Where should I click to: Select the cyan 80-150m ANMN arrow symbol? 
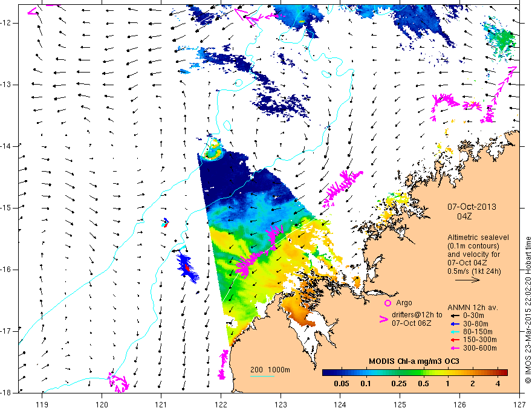coord(455,332)
